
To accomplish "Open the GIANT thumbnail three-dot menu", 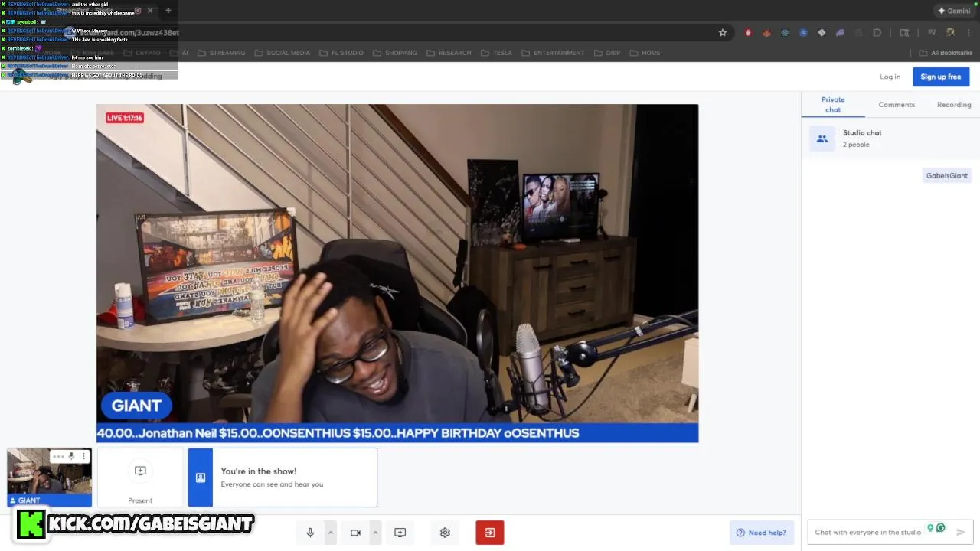I will [x=83, y=456].
